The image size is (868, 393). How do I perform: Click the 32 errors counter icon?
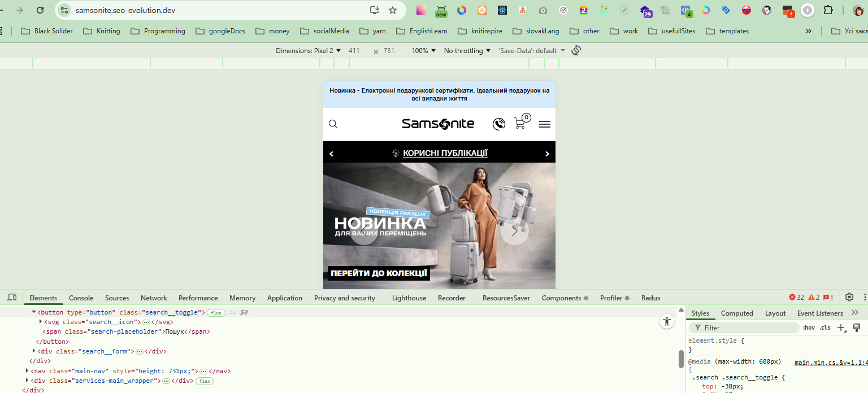[x=796, y=298]
